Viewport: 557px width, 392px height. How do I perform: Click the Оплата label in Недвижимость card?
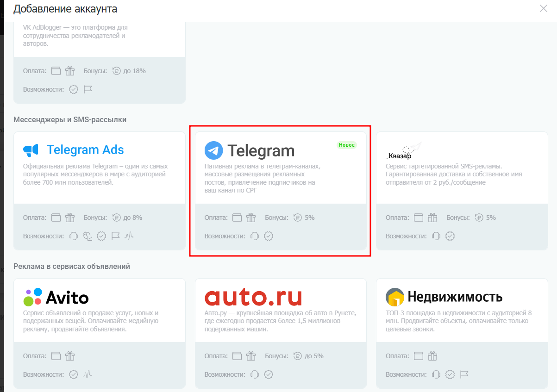pyautogui.click(x=397, y=356)
